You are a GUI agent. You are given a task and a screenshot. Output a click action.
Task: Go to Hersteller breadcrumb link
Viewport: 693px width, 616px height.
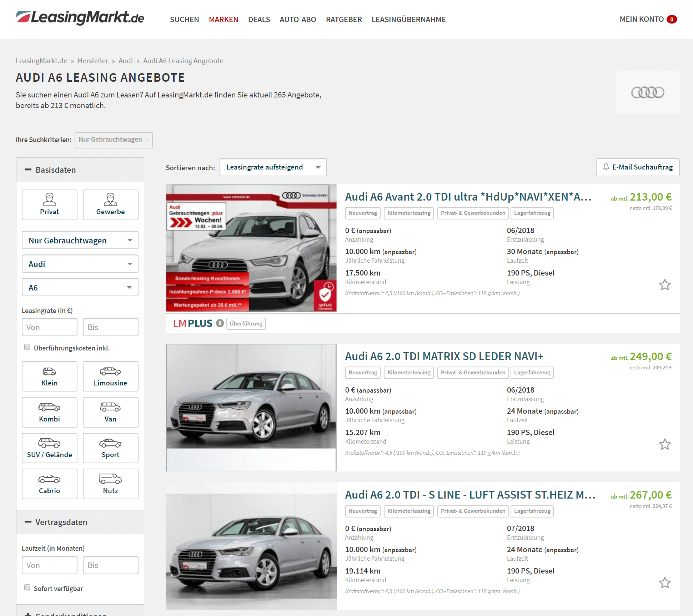[93, 61]
